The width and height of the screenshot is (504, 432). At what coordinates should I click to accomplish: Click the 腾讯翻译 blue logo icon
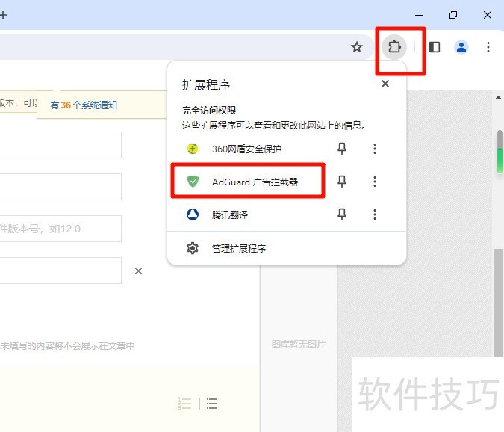[193, 215]
